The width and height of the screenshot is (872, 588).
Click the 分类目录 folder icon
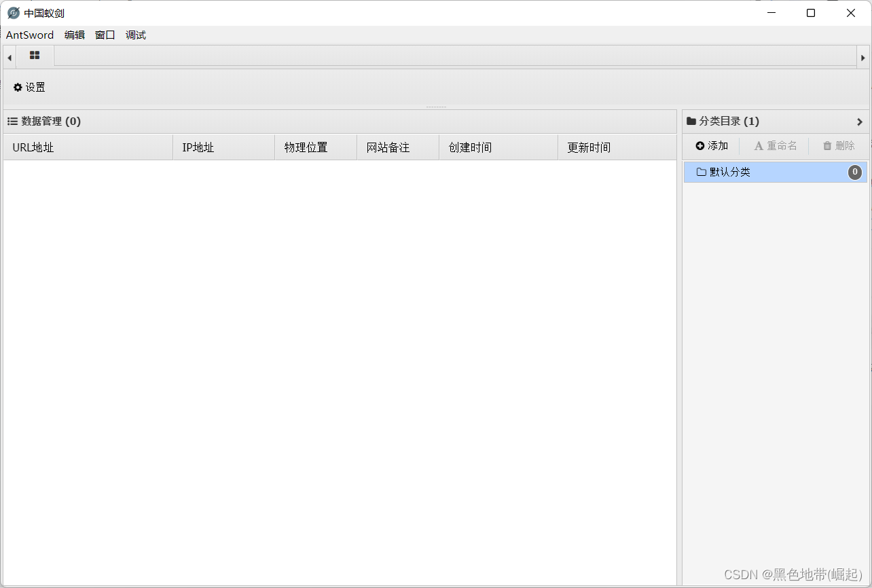[x=691, y=122]
